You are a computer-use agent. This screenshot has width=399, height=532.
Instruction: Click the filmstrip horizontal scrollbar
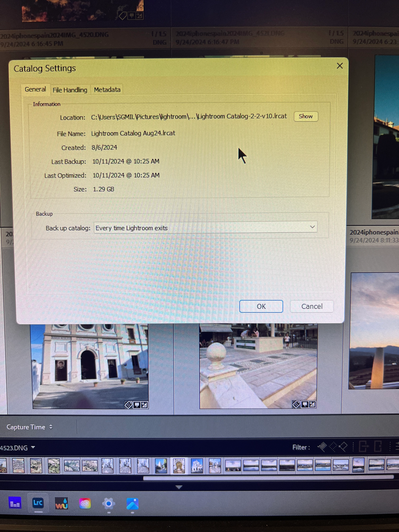tap(268, 478)
